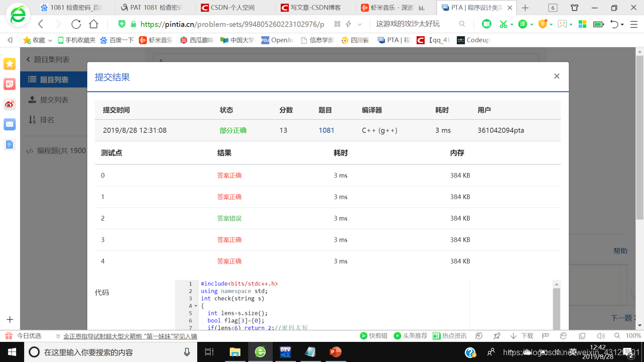Close the 提交结果 dialog

556,76
